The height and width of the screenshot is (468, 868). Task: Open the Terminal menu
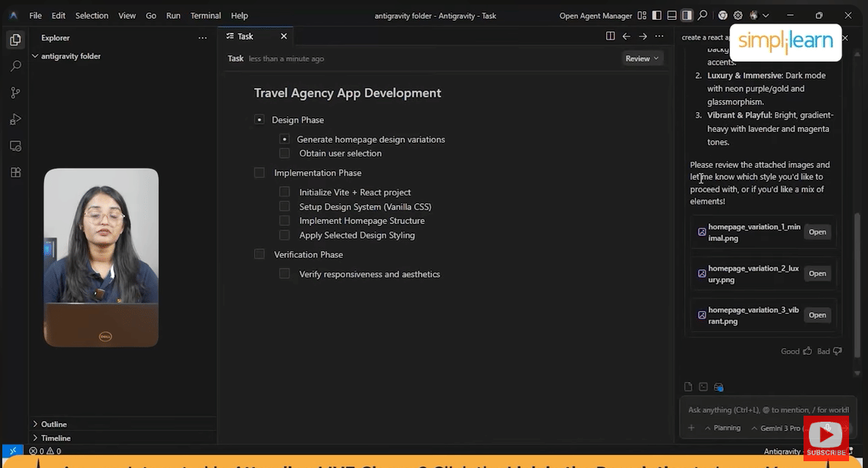point(206,15)
